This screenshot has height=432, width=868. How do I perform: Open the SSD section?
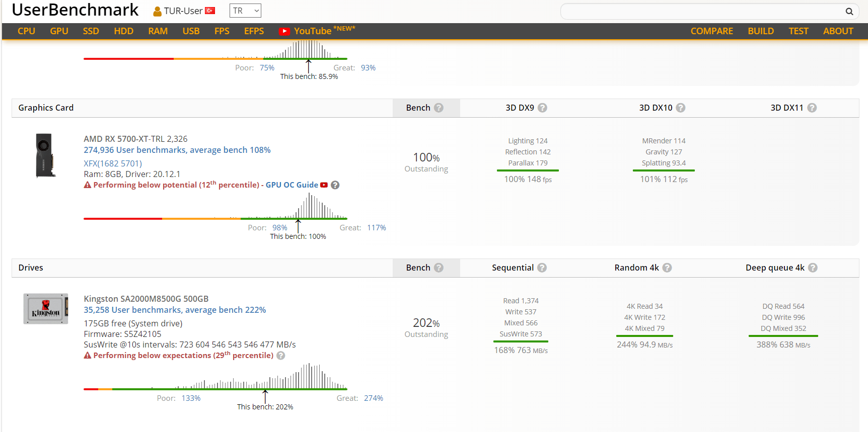tap(91, 31)
